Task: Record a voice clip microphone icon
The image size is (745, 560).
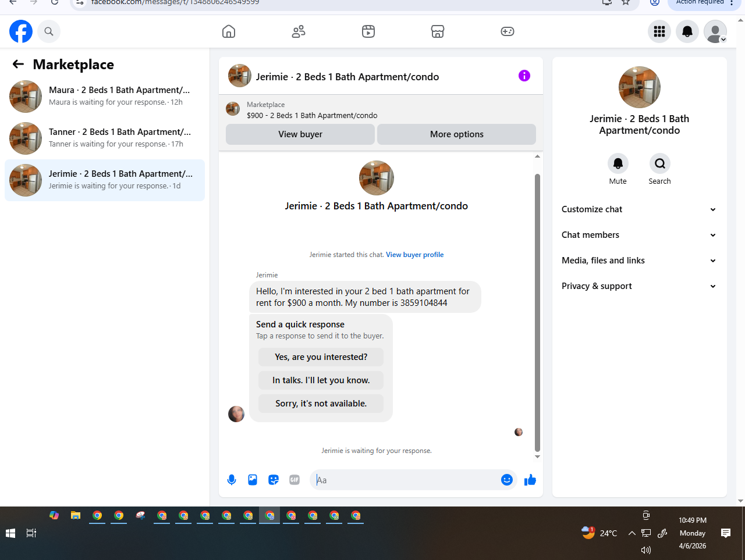Action: [232, 480]
